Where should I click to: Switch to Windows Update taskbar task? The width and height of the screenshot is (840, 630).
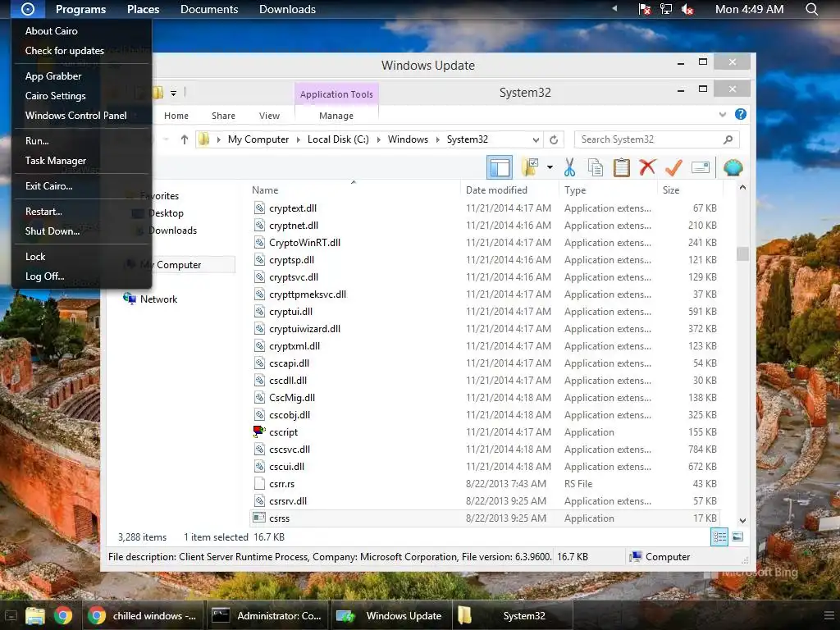[x=390, y=615]
